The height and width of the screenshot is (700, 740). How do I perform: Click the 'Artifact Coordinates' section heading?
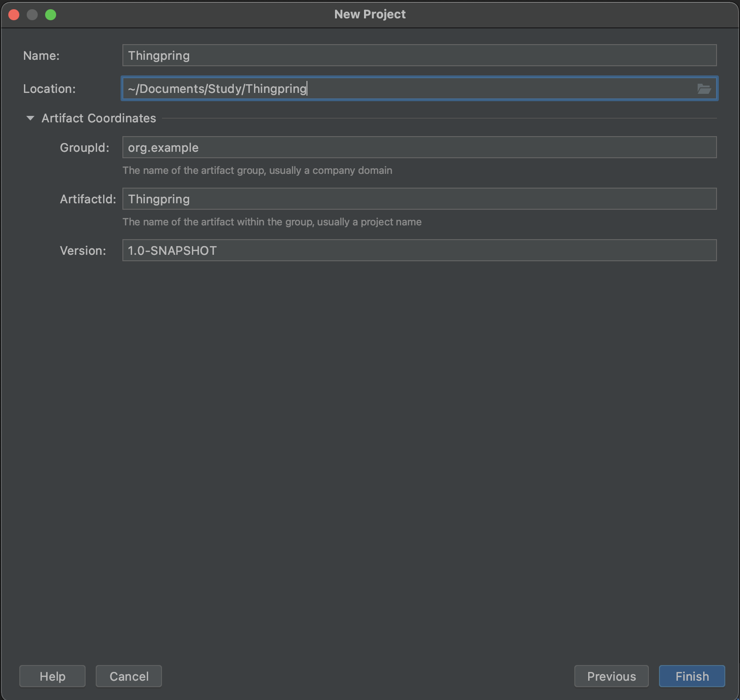[99, 118]
